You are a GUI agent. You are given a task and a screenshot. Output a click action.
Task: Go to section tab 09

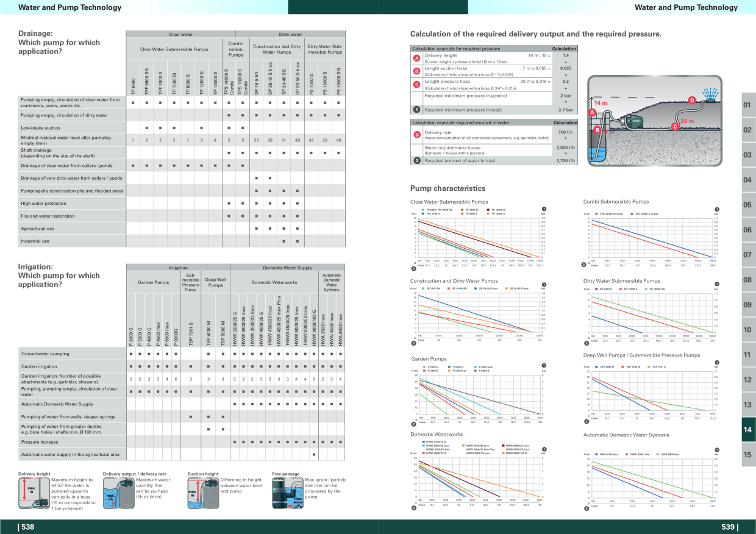tap(747, 305)
